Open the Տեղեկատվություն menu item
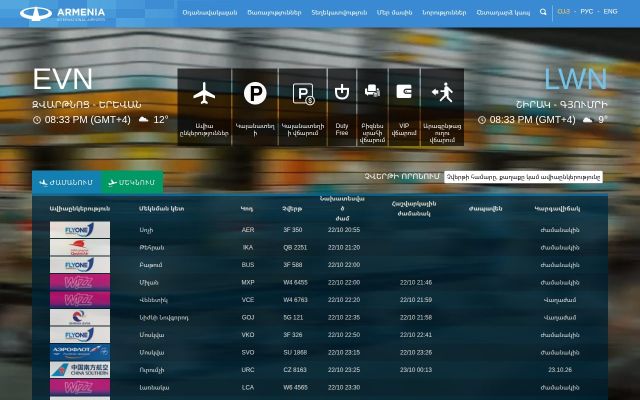The height and width of the screenshot is (400, 640). (339, 13)
